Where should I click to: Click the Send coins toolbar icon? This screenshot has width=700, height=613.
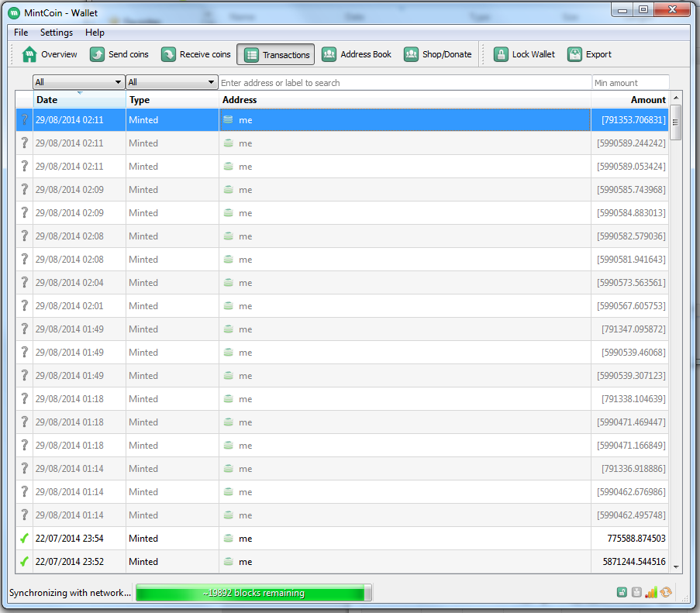[98, 54]
